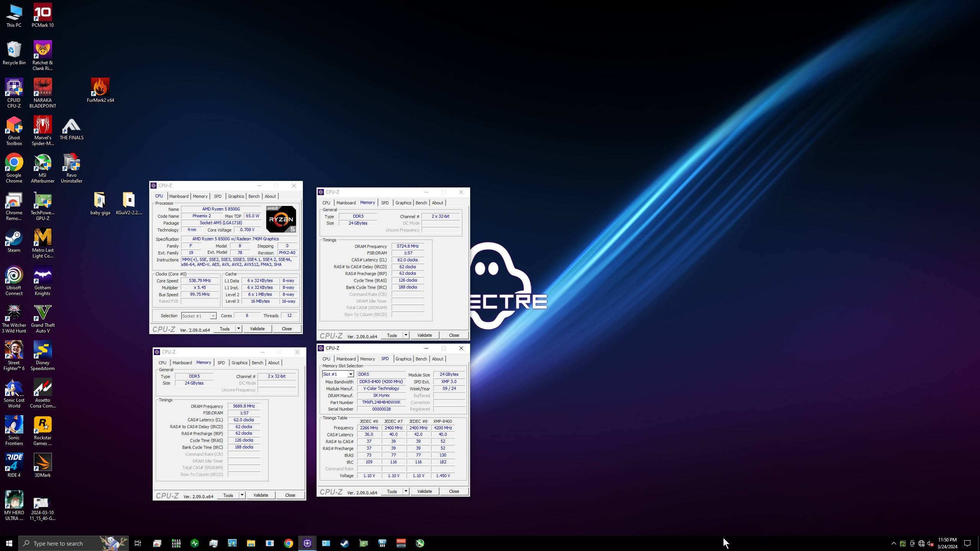Image resolution: width=980 pixels, height=551 pixels.
Task: Open Tools dropdown arrow in upper Memory window
Action: tap(406, 335)
